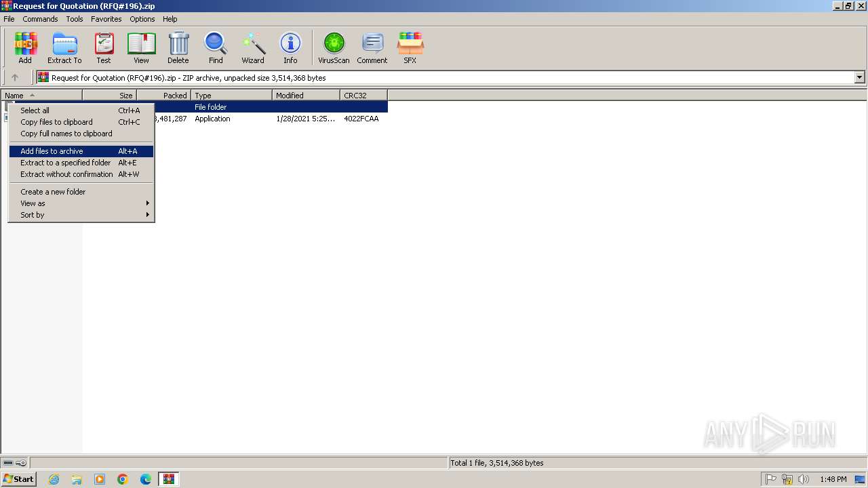The width and height of the screenshot is (868, 488).
Task: Expand the Sort by submenu
Action: (x=81, y=215)
